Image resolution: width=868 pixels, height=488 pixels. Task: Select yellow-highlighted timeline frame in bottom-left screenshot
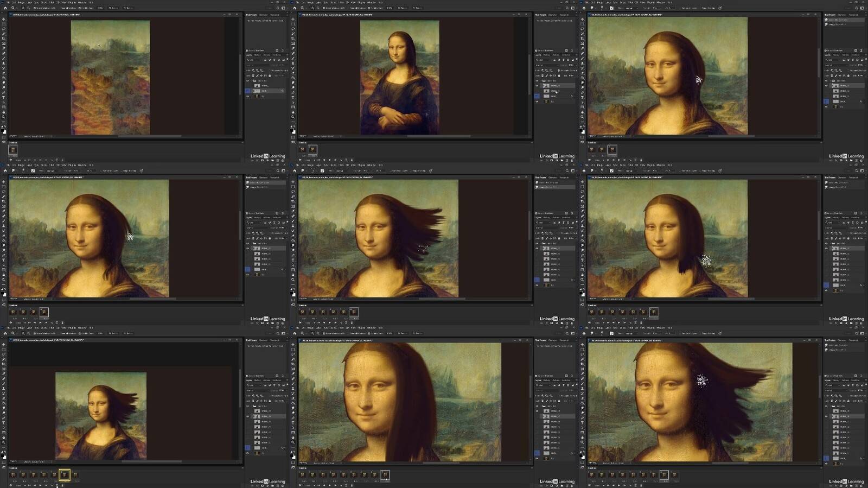click(x=65, y=475)
